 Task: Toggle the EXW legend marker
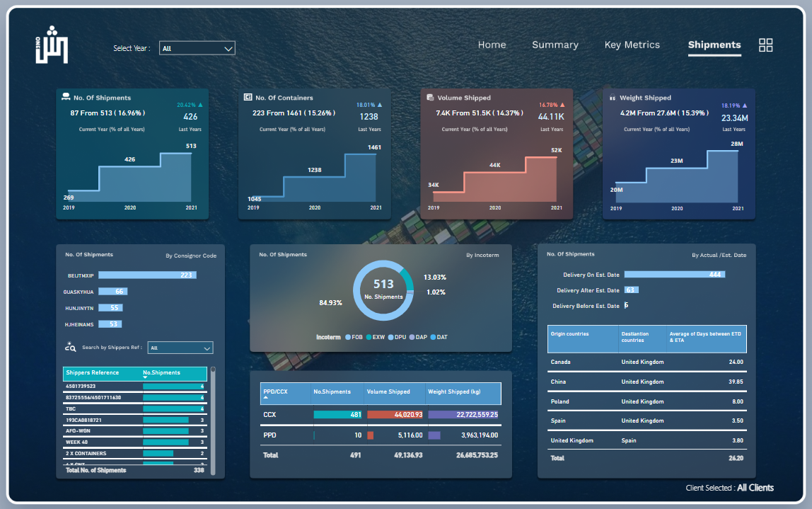tap(368, 337)
